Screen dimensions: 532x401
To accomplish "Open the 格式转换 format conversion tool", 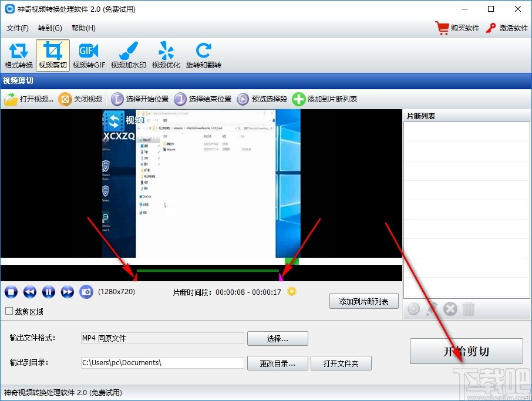I will coord(19,55).
